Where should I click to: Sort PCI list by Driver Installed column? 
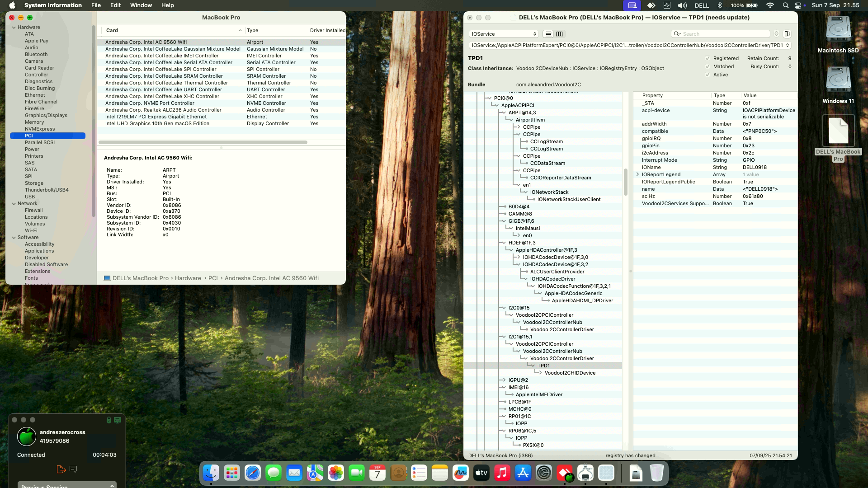tap(327, 30)
